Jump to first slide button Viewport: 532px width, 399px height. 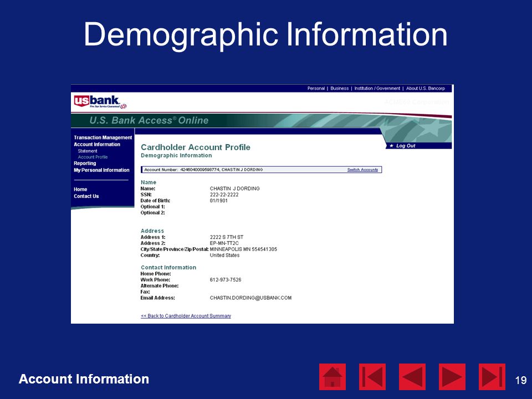coord(372,377)
